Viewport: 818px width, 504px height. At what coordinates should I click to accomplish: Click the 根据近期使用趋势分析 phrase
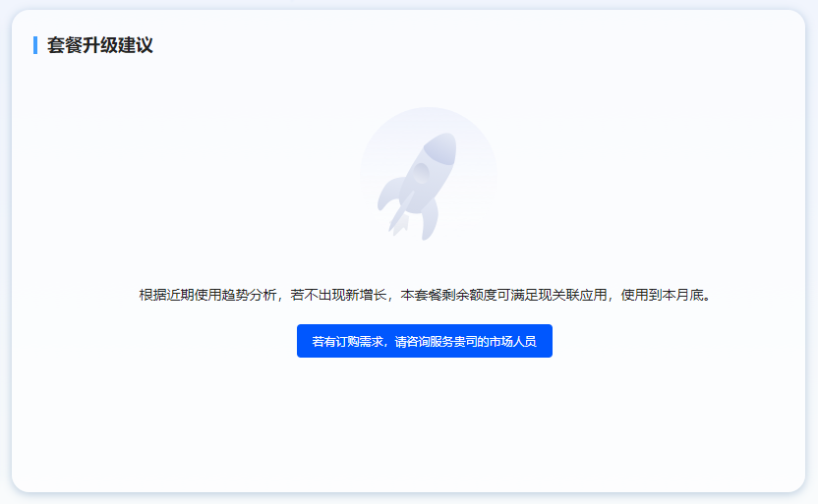point(207,295)
